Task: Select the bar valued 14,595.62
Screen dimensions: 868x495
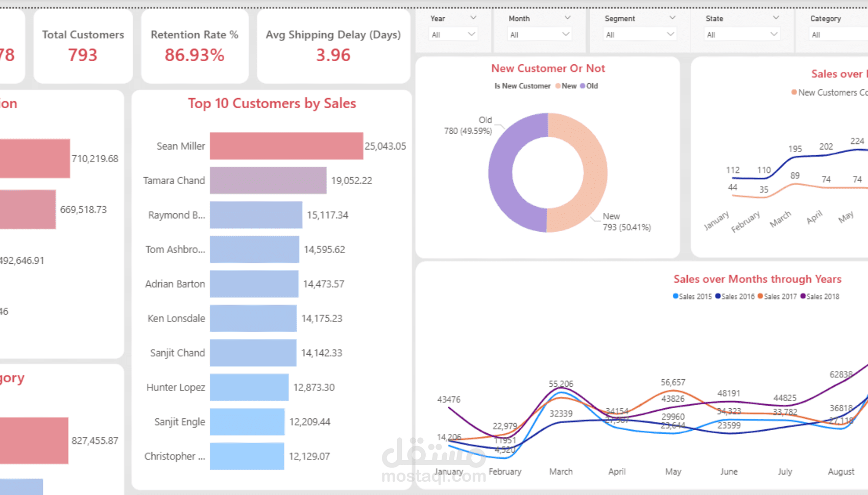Action: (254, 249)
